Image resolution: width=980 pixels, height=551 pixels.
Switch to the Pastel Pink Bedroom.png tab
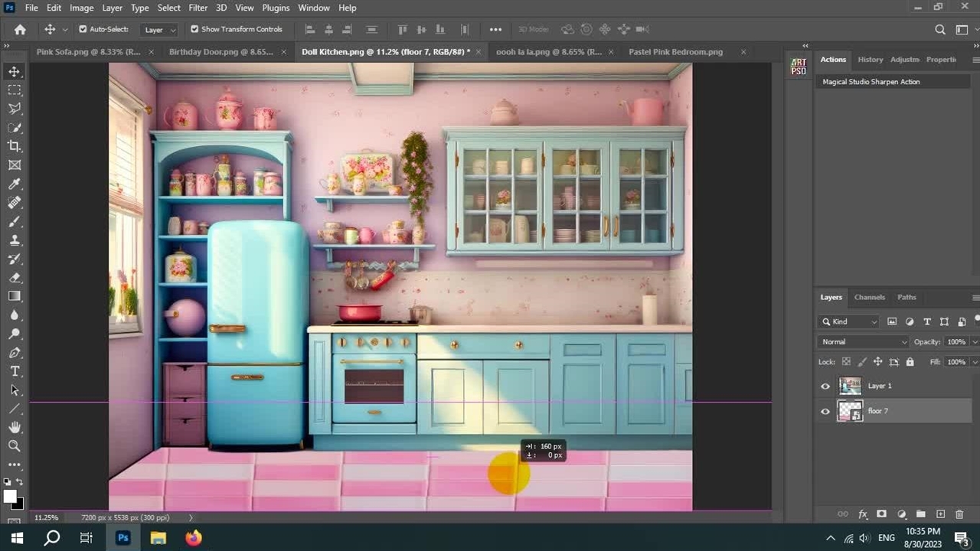click(x=675, y=52)
